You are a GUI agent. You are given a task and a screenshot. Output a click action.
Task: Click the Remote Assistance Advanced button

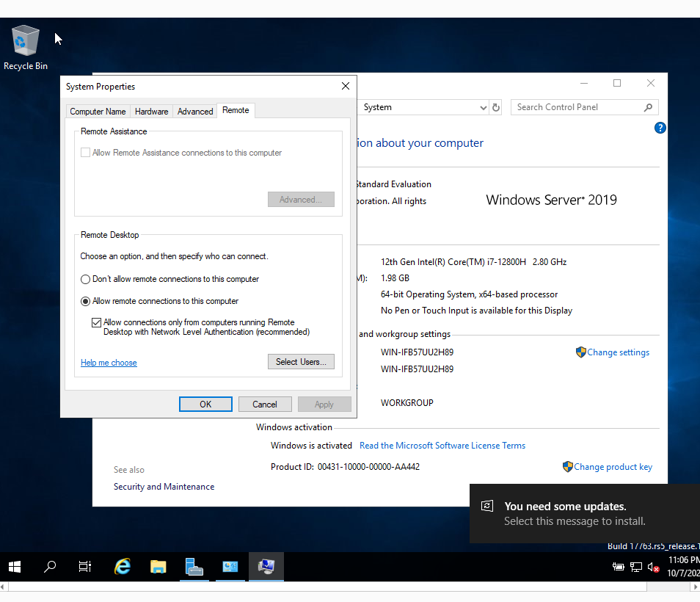301,200
